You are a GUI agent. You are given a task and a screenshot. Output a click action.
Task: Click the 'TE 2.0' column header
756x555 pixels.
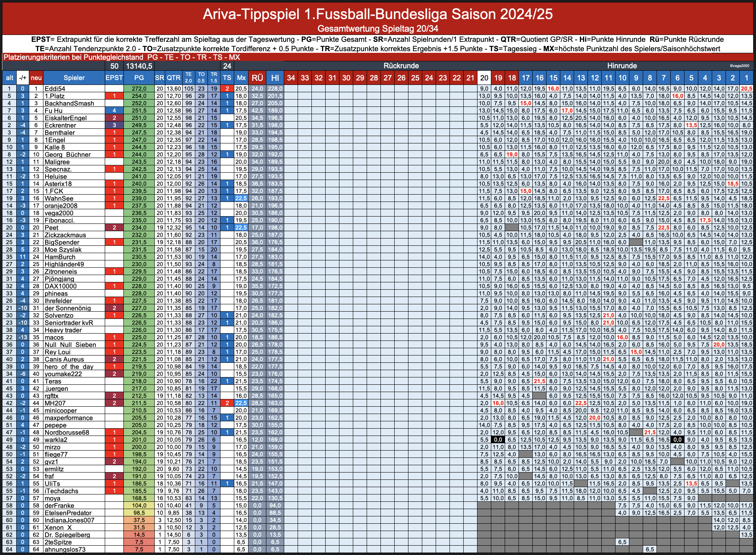coord(188,78)
